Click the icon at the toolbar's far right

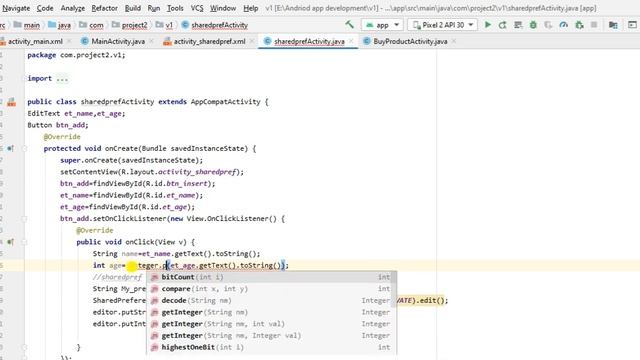click(632, 25)
